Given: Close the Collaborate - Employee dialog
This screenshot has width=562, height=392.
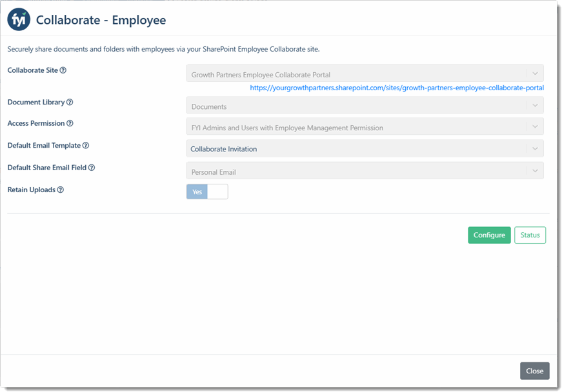Looking at the screenshot, I should pyautogui.click(x=535, y=371).
